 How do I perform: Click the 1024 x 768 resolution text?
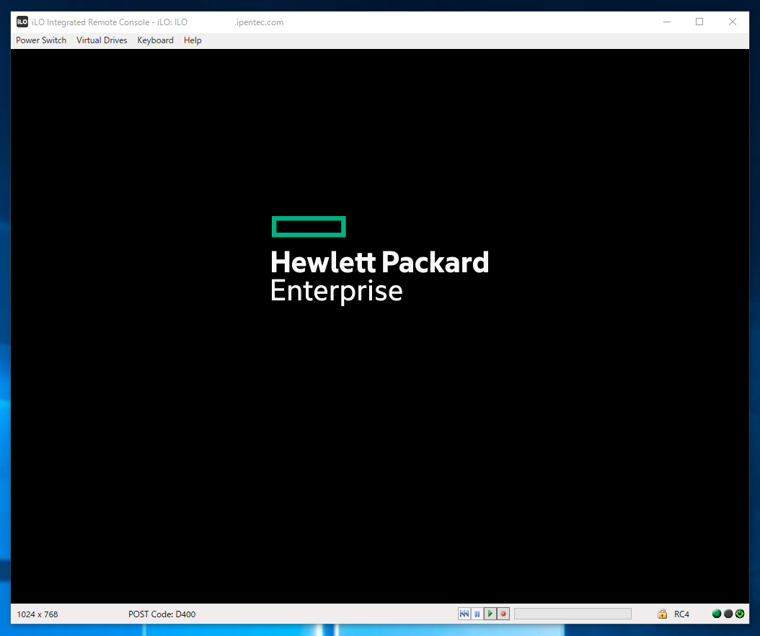(37, 614)
